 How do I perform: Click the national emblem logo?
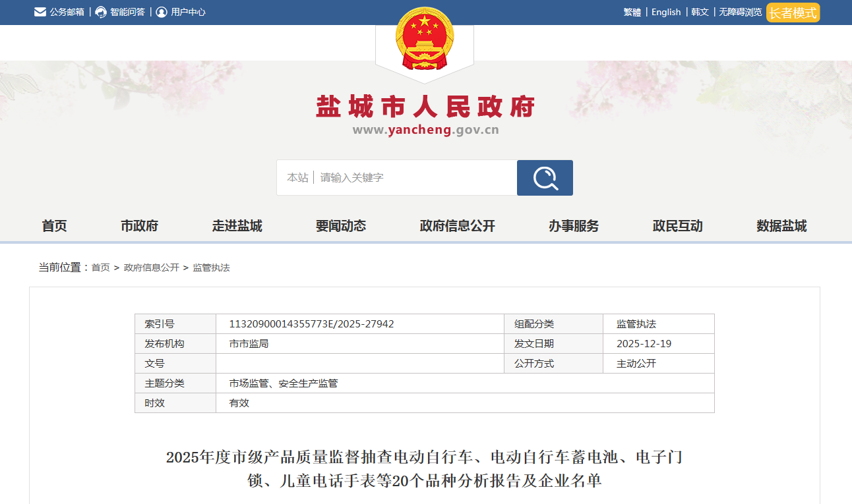click(x=425, y=40)
